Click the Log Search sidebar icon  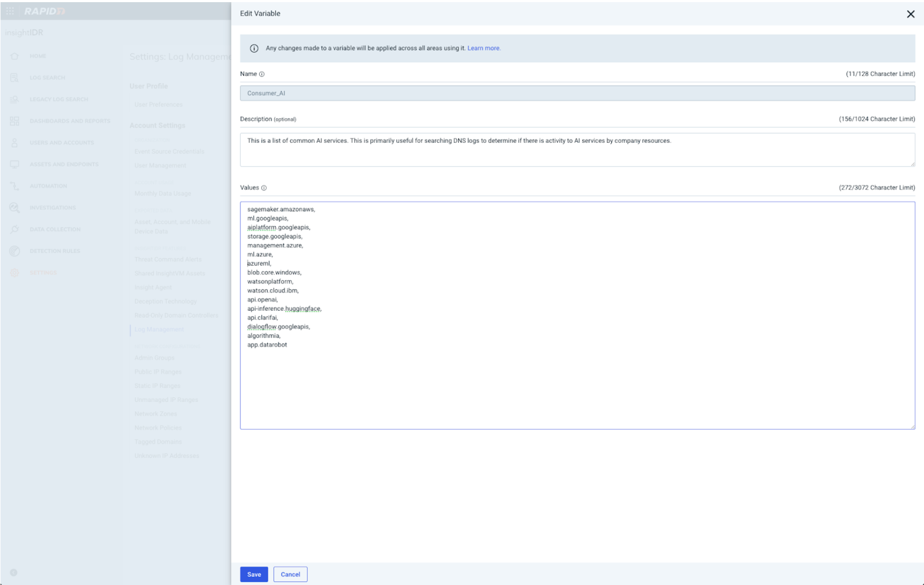(14, 78)
